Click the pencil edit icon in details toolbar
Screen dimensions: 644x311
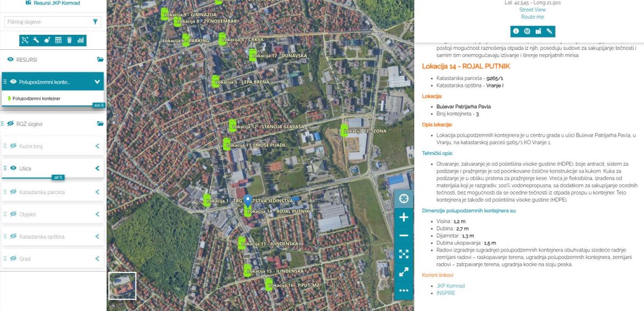[549, 31]
